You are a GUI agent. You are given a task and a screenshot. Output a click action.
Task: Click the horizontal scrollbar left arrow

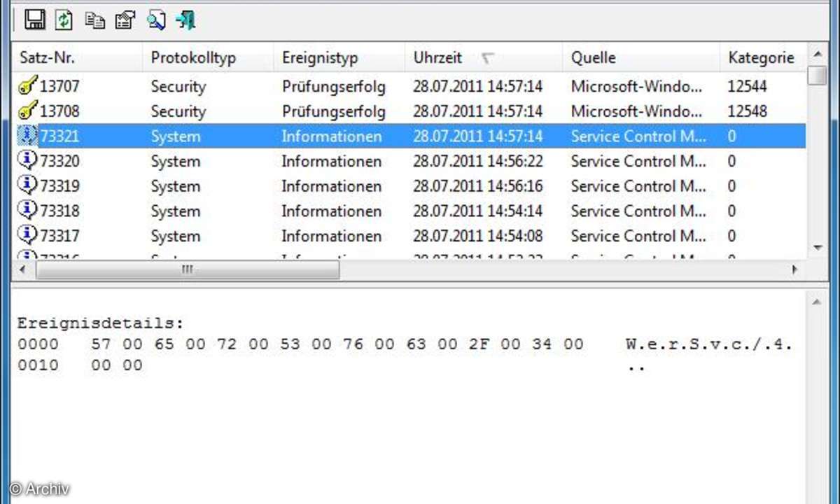[x=23, y=269]
